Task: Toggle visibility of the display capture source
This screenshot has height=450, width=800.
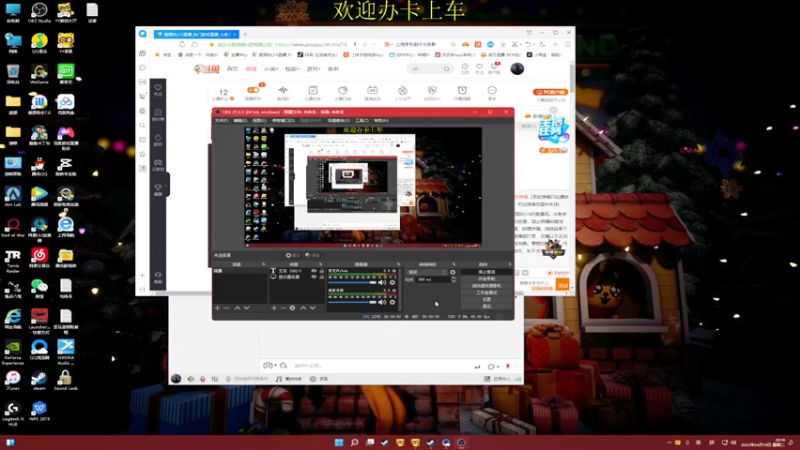Action: pyautogui.click(x=314, y=277)
